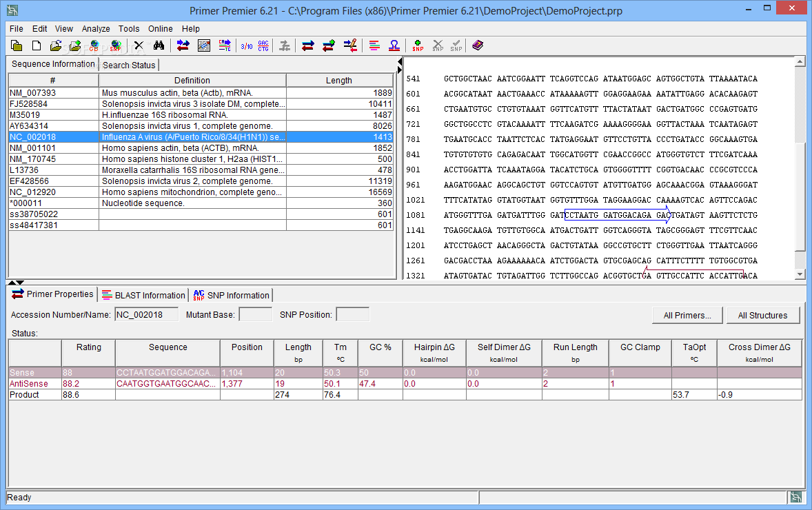Viewport: 812px width, 510px height.
Task: Click the status bar corner app icon
Action: pyautogui.click(x=795, y=498)
